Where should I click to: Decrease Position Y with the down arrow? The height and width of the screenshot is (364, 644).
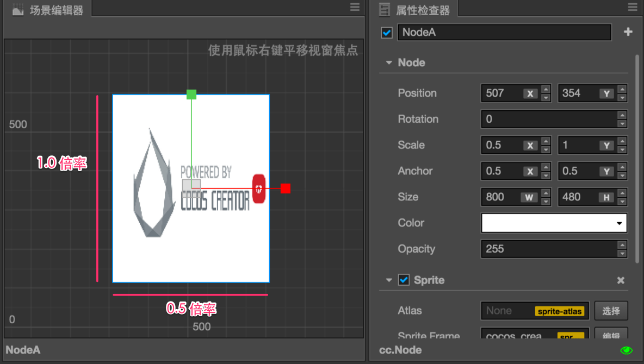click(x=622, y=98)
